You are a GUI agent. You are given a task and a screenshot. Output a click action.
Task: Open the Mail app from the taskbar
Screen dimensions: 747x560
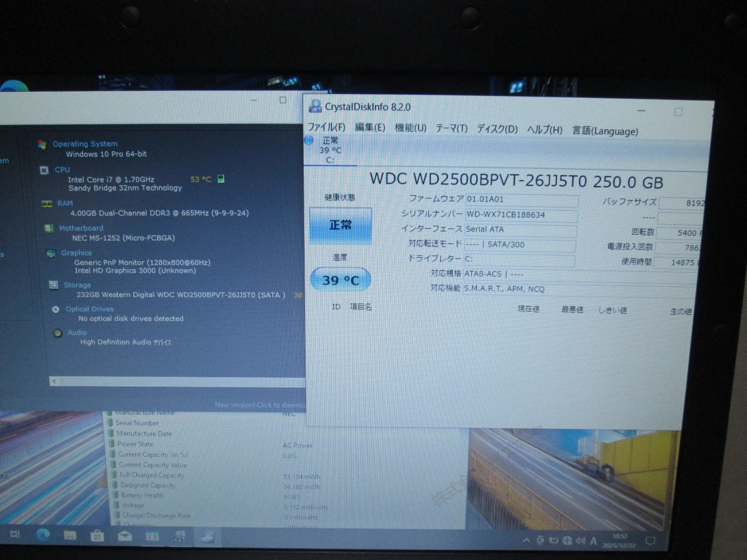point(125,536)
